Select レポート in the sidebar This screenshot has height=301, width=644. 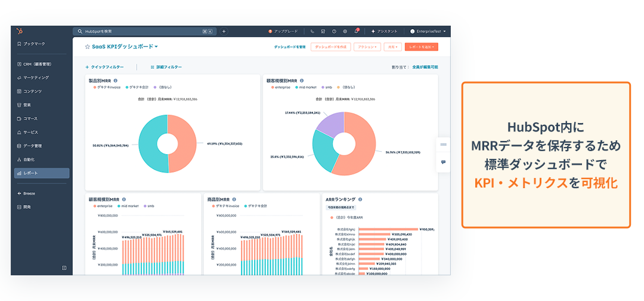point(30,173)
